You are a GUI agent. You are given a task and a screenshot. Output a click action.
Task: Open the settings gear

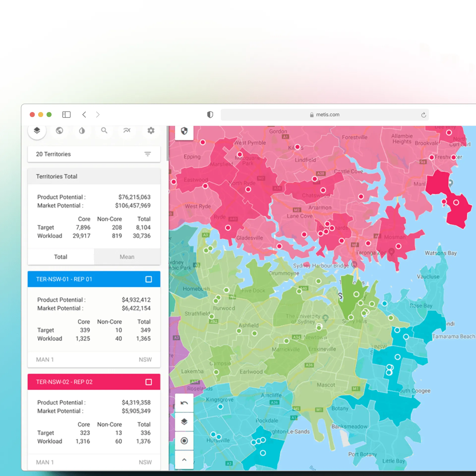151,131
